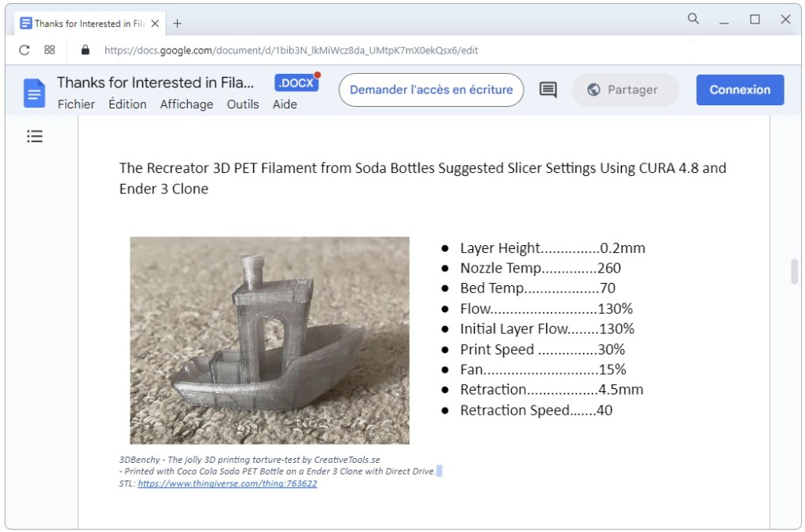
Task: Click Demander l'accès en écriture button
Action: coord(431,90)
